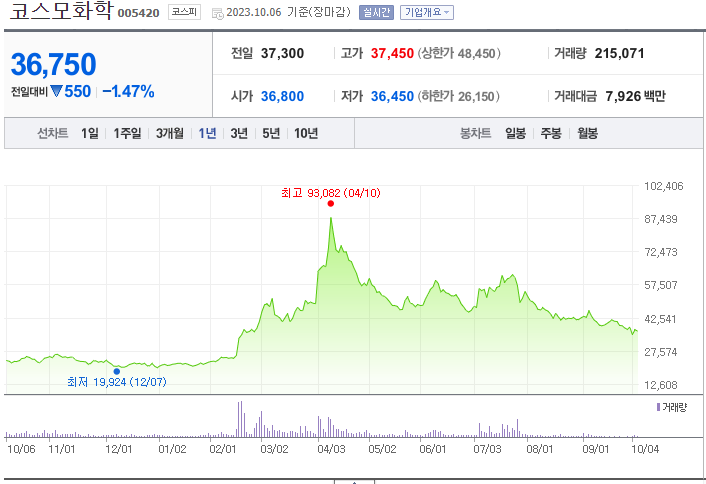The width and height of the screenshot is (706, 484).
Task: Select the 1일 line chart tab
Action: click(x=90, y=133)
